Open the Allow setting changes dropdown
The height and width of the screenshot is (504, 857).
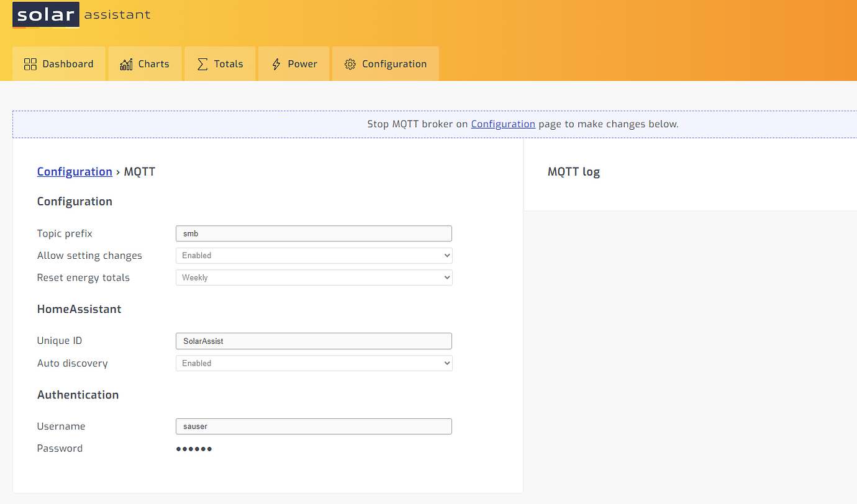[x=314, y=256]
